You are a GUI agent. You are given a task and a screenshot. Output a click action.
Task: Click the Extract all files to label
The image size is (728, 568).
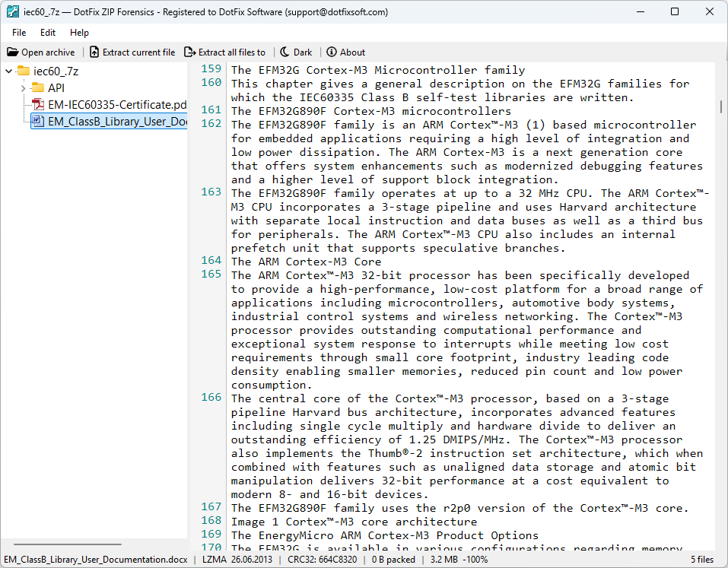[232, 52]
